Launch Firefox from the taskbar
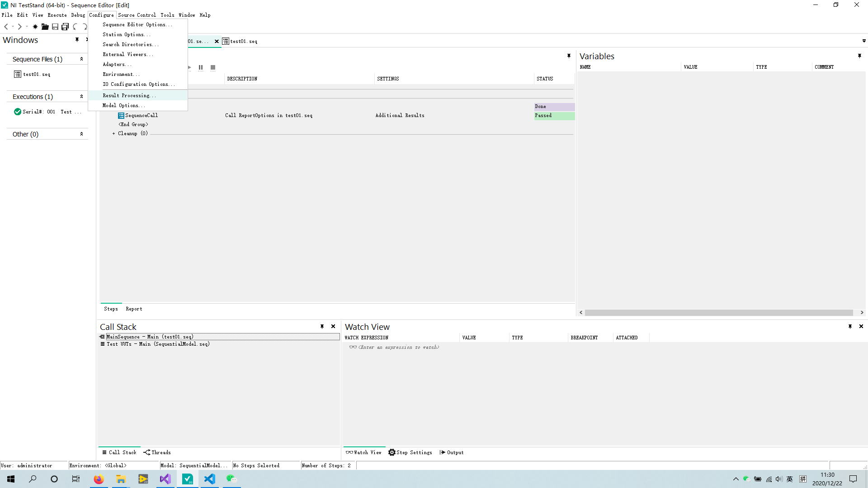 coord(99,479)
